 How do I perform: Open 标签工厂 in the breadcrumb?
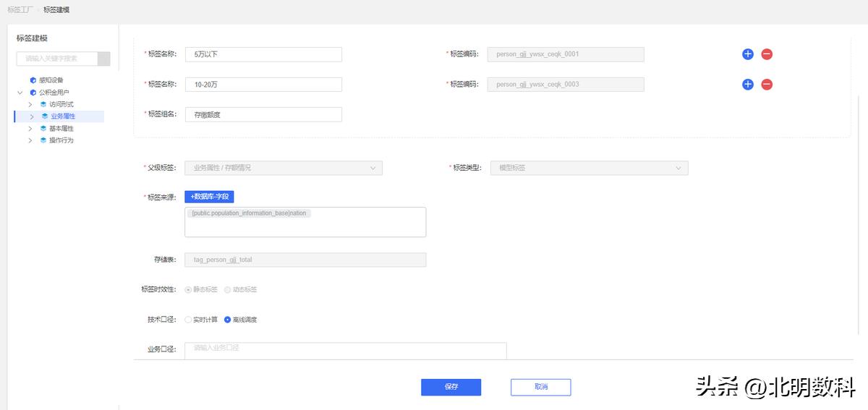20,10
